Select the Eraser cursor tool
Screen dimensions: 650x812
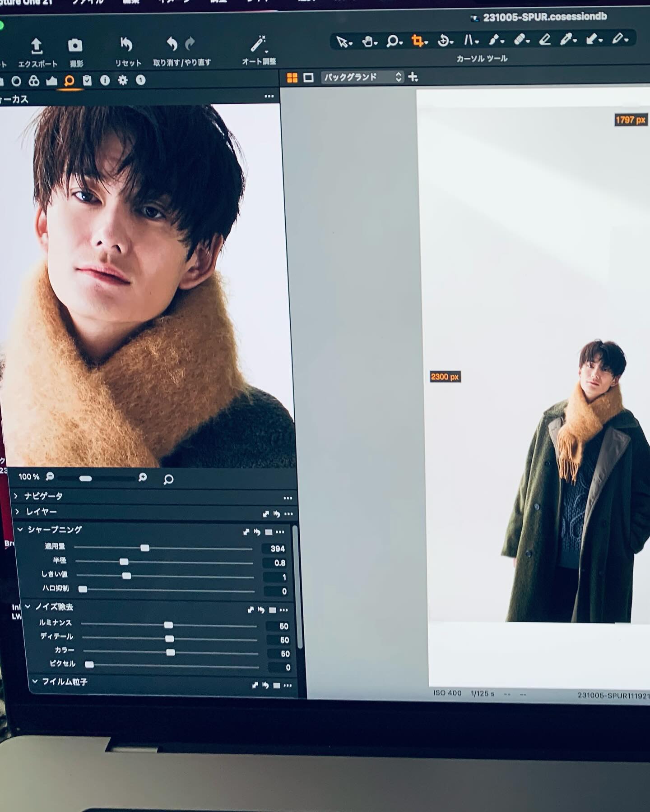coord(545,40)
